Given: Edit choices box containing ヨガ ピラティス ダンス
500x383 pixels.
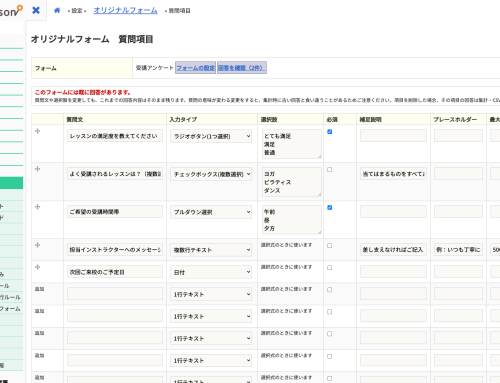Looking at the screenshot, I should 292,182.
